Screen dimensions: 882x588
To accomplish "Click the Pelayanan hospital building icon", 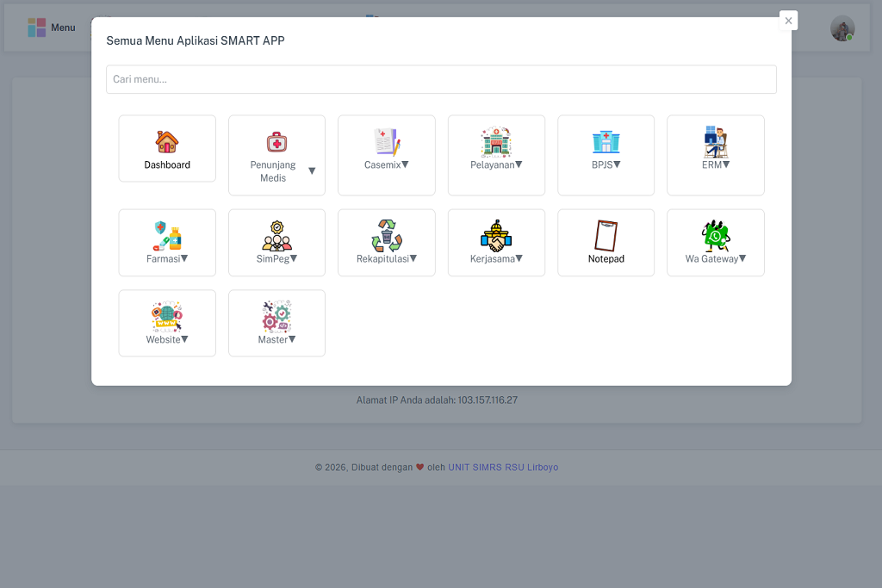I will click(496, 142).
